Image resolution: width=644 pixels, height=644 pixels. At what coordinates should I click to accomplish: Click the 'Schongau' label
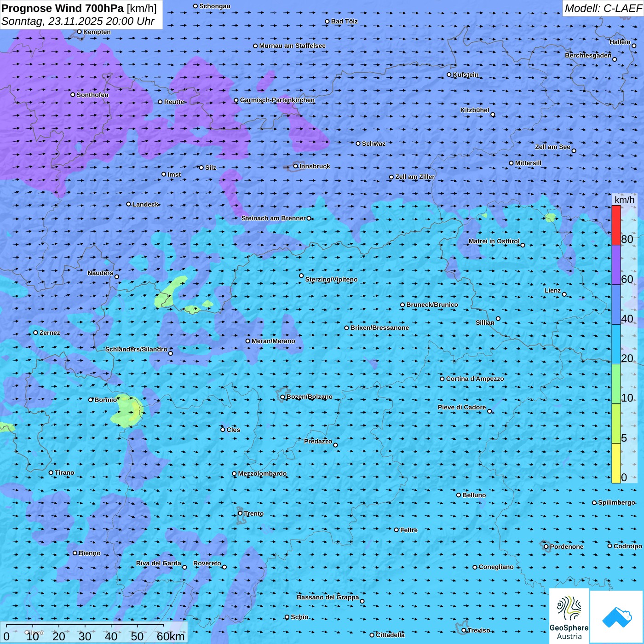point(215,6)
